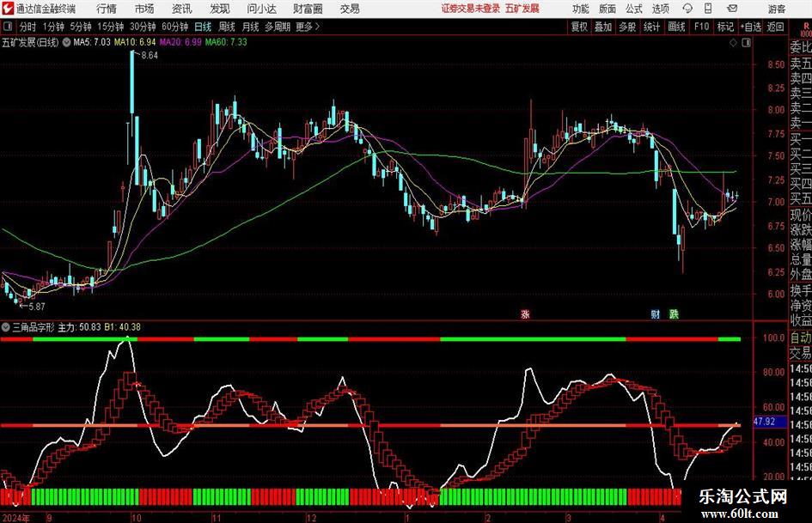This screenshot has width=812, height=523.
Task: Open the 功能 menu
Action: click(x=581, y=9)
